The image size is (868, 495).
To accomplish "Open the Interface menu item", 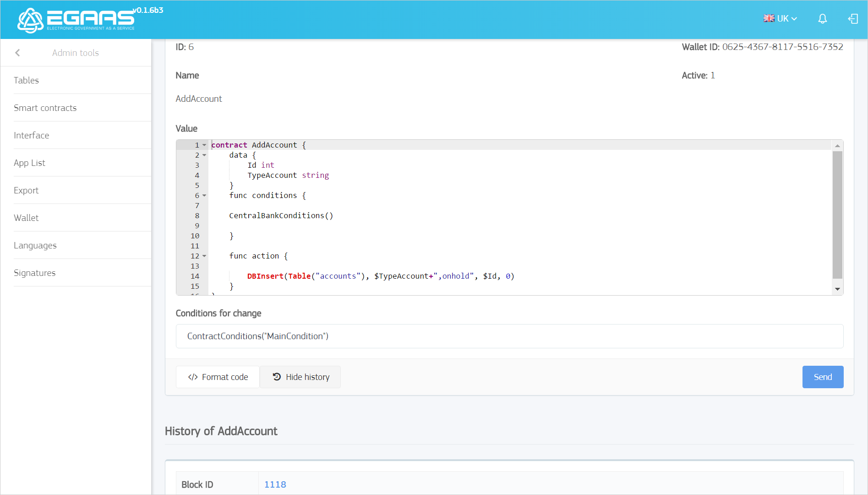I will point(31,135).
